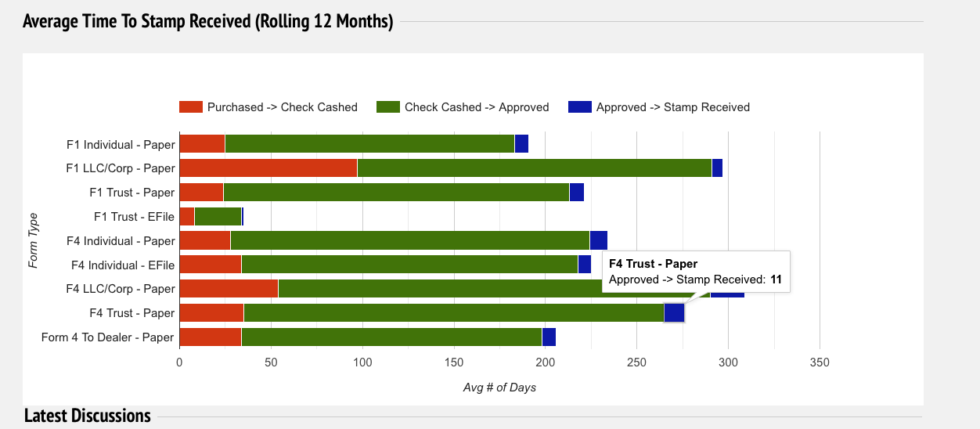The width and height of the screenshot is (980, 429).
Task: Select the 'Check Cashed -> Approved' legend label
Action: 477,107
